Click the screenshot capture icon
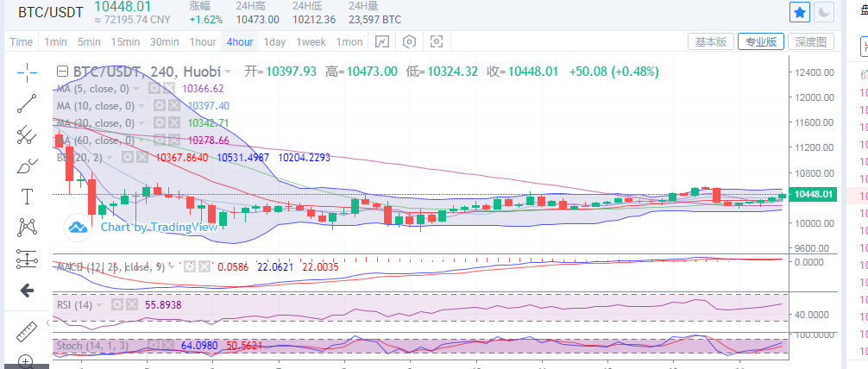Screen dimensions: 868x369 (x=437, y=42)
